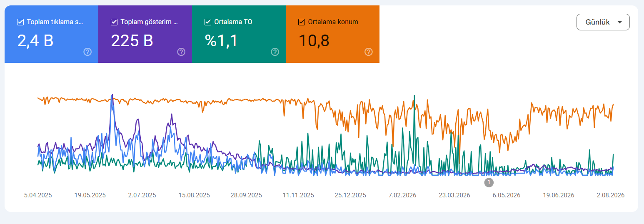Open help icon on Ortalama TO card
This screenshot has width=644, height=224.
tap(275, 52)
